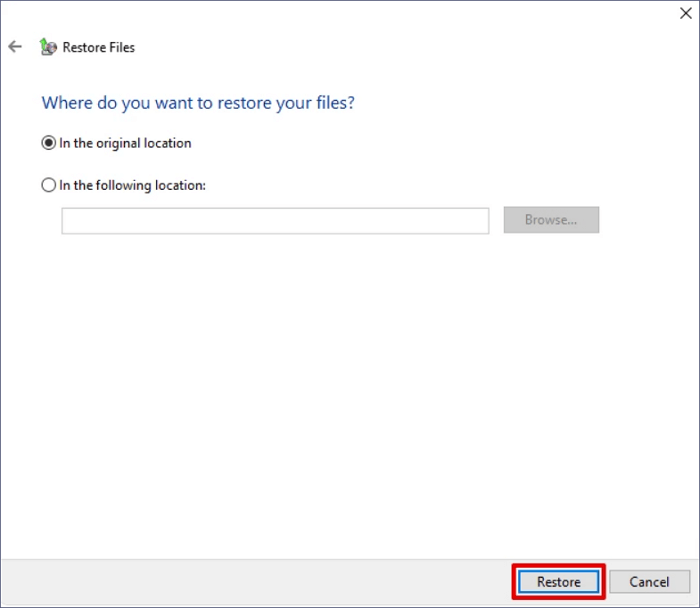Screen dimensions: 700x608
Task: Click the 'In the following location:' label text
Action: click(x=132, y=185)
